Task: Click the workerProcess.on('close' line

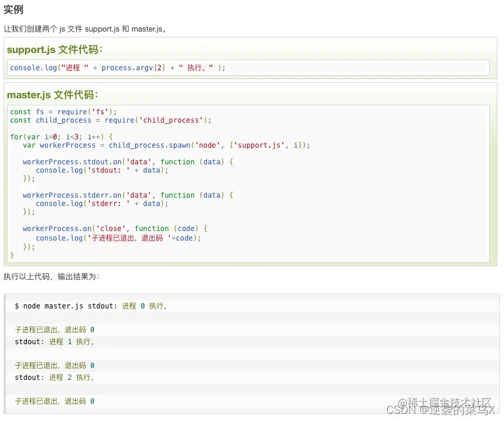Action: (x=115, y=229)
